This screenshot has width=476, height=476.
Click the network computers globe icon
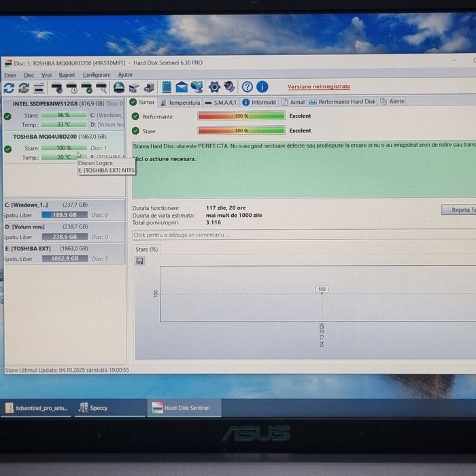tap(197, 87)
